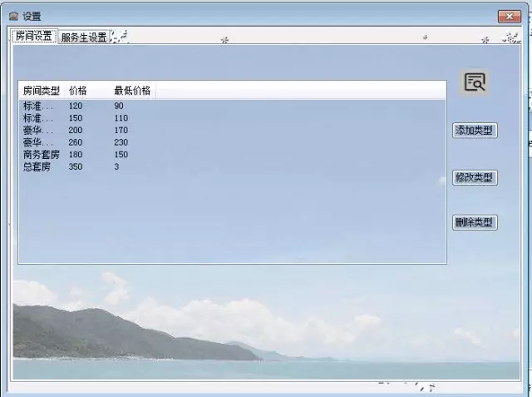The image size is (532, 397).
Task: Click lowest price value 90
Action: click(x=119, y=106)
